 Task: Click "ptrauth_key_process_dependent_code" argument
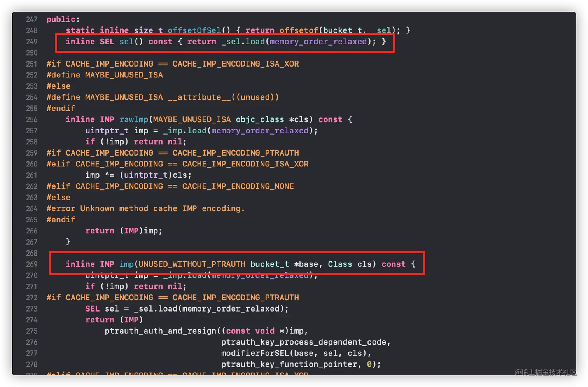(x=304, y=342)
